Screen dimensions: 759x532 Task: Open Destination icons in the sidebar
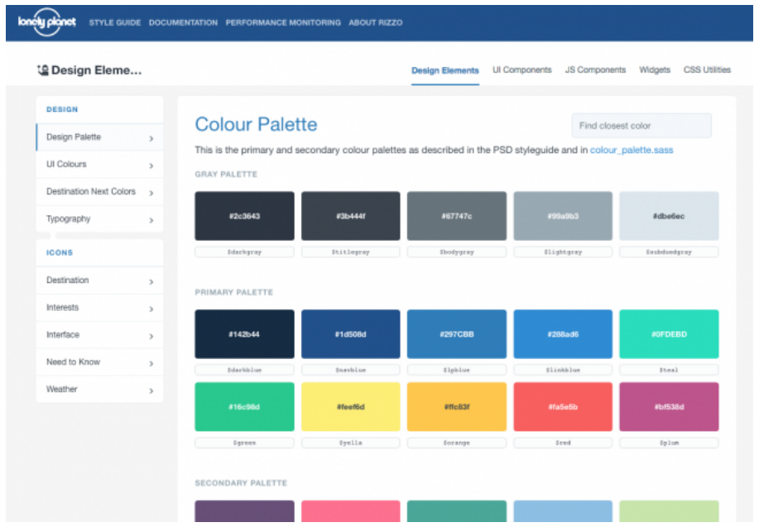[99, 280]
